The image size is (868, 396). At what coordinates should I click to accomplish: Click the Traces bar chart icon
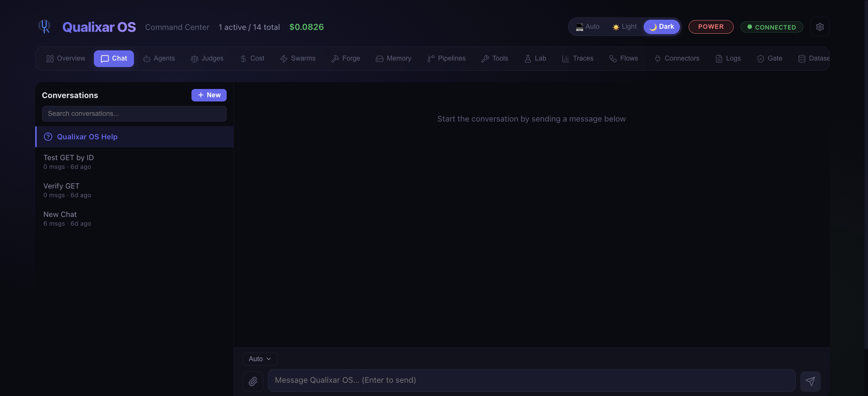coord(566,59)
